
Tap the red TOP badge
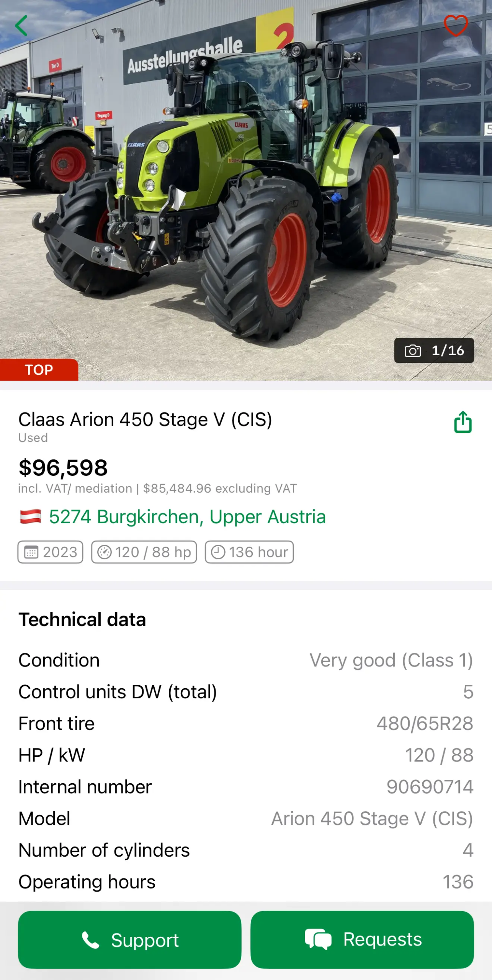click(x=39, y=370)
